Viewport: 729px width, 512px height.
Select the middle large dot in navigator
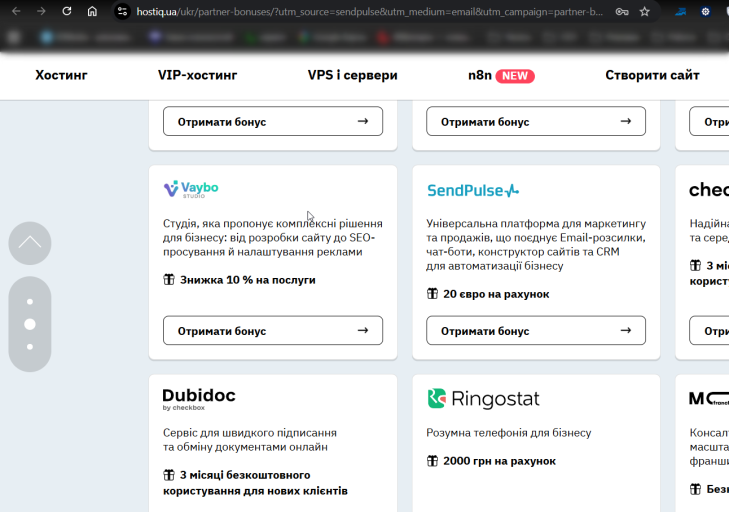pyautogui.click(x=30, y=324)
